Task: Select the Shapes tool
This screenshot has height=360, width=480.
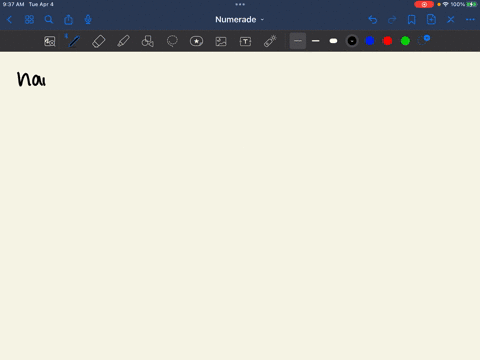Action: 148,41
